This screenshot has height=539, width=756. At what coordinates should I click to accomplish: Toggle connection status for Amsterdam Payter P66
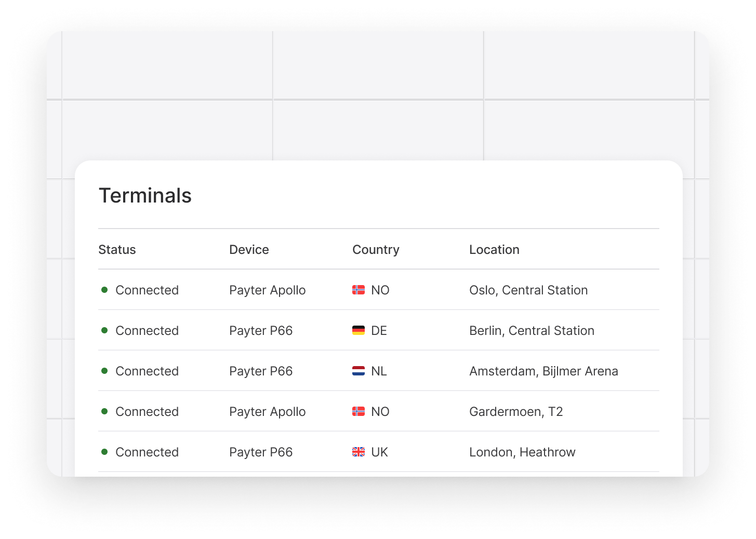tap(105, 371)
